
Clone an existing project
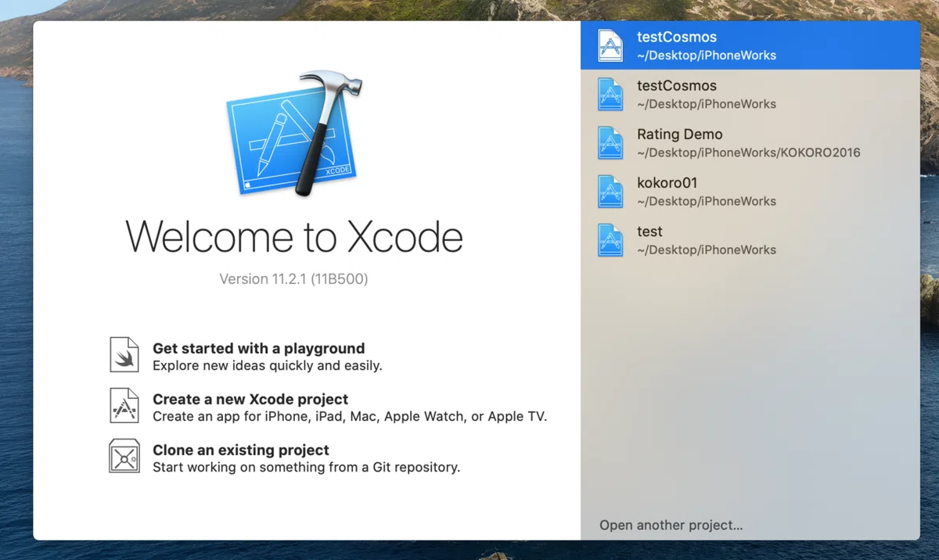point(241,450)
